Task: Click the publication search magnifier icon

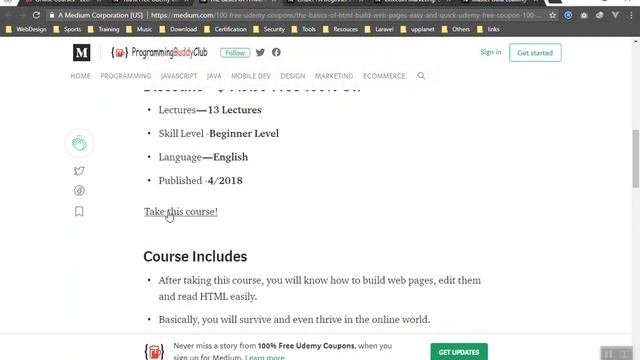Action: 421,76
